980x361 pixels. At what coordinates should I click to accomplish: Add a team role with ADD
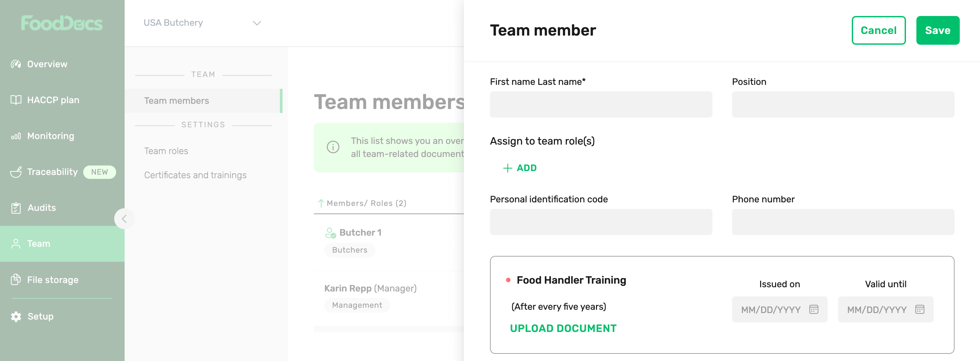click(520, 168)
